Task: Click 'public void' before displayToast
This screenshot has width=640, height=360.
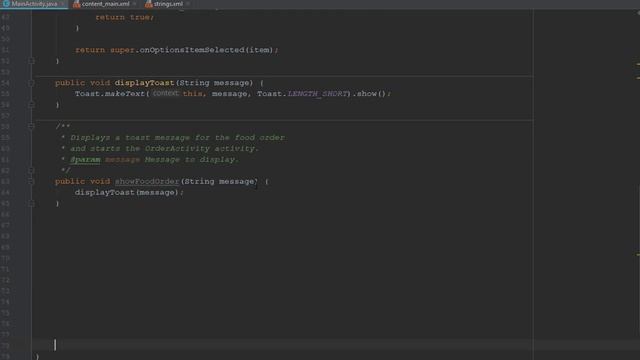Action: point(82,83)
